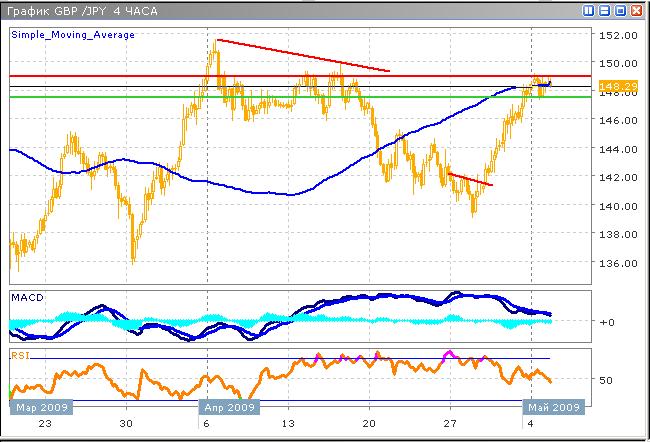The height and width of the screenshot is (442, 650).
Task: Click the chart title 'График GBP/JPY 4 ЧАСА'
Action: pos(75,10)
